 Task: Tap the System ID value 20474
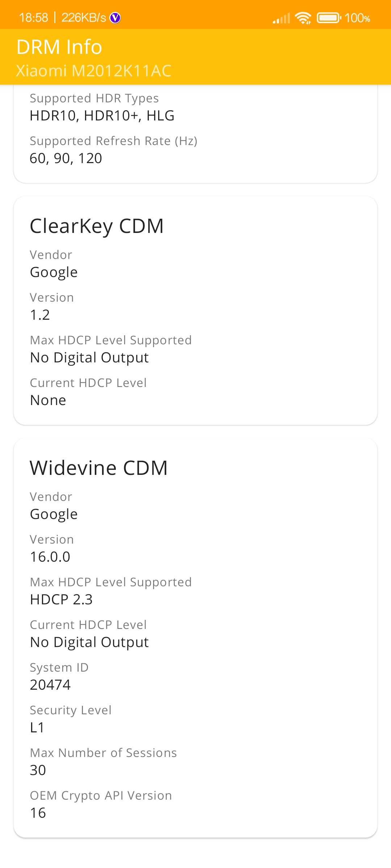click(50, 685)
